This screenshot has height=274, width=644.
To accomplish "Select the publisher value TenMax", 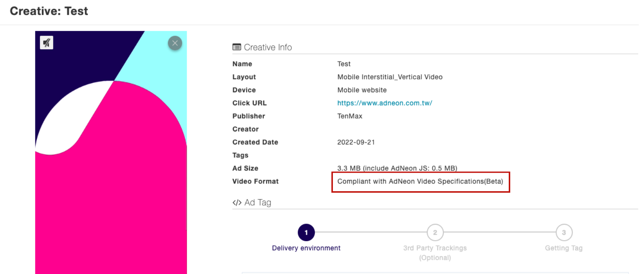I will pos(350,116).
